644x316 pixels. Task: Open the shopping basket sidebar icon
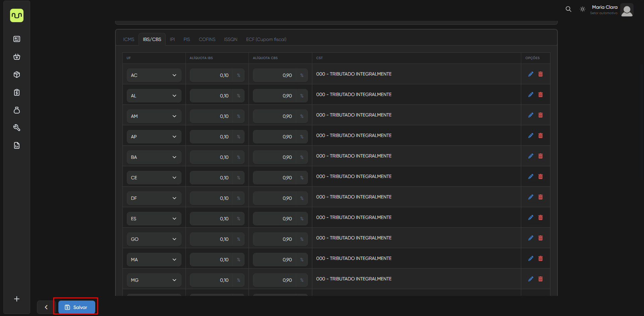click(x=17, y=57)
